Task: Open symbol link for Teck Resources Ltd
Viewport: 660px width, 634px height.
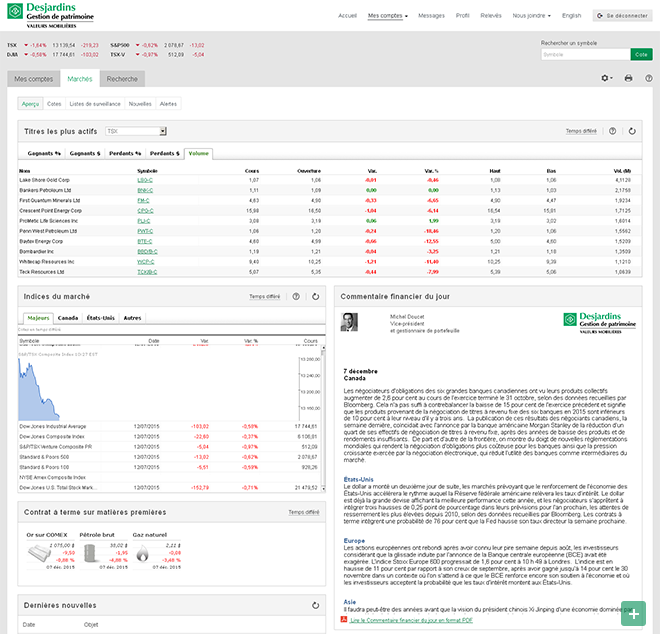Action: point(147,272)
